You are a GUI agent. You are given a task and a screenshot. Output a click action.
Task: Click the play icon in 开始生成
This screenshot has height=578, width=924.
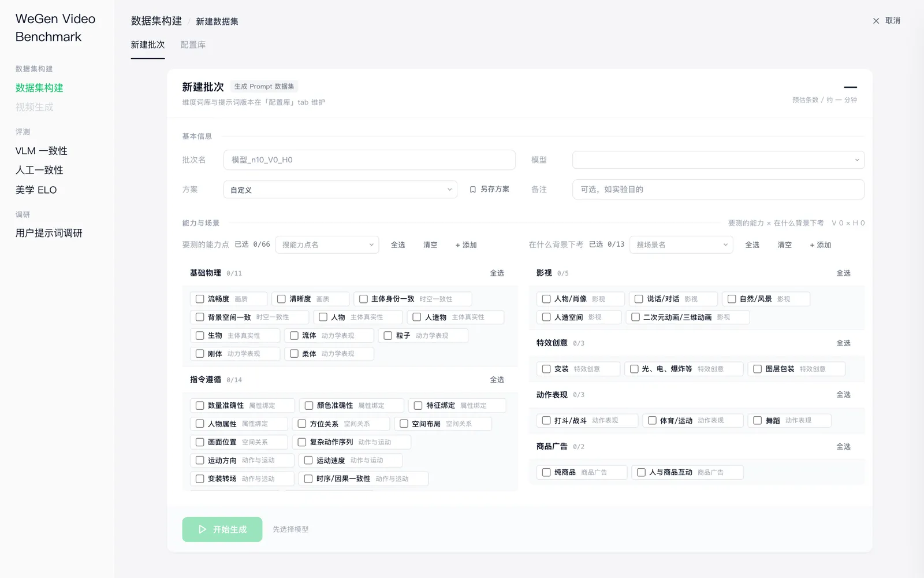[x=203, y=529]
